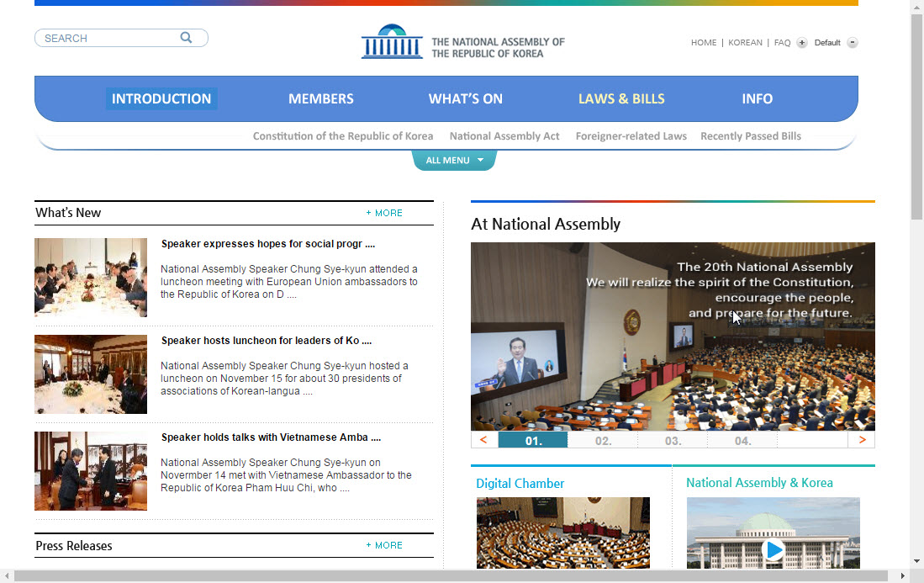Advance slideshow with right arrow
The width and height of the screenshot is (924, 583).
coord(862,440)
